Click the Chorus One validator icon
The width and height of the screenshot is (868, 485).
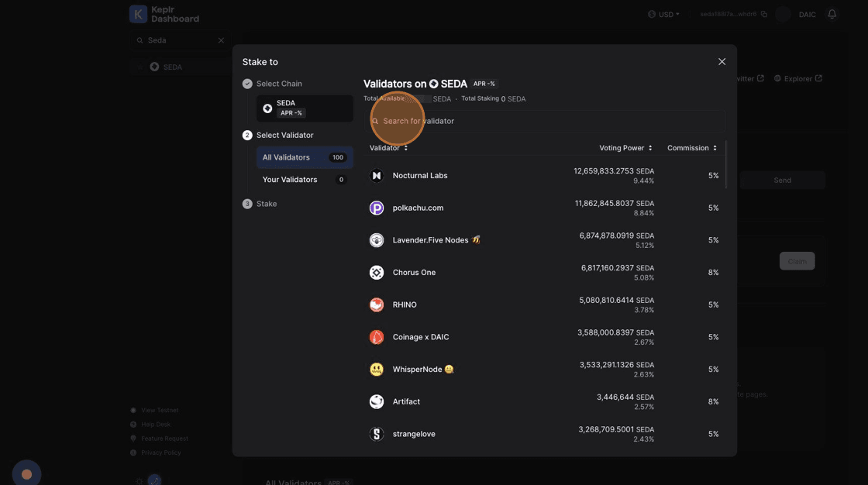[377, 273]
